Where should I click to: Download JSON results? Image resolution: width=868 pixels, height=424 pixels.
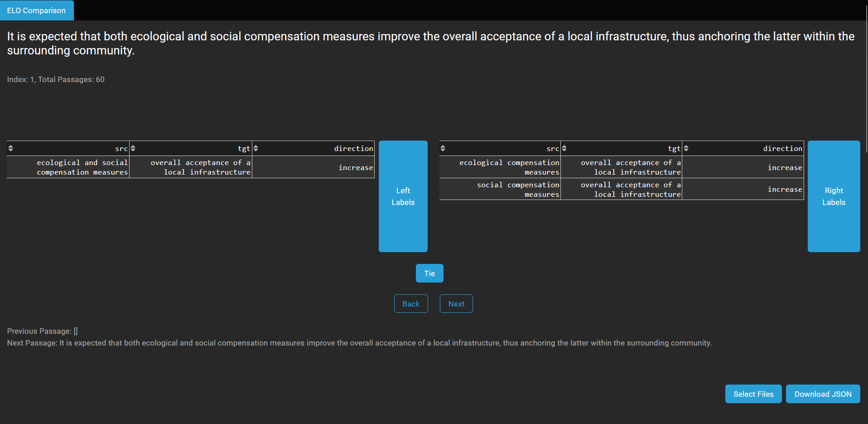click(x=823, y=394)
